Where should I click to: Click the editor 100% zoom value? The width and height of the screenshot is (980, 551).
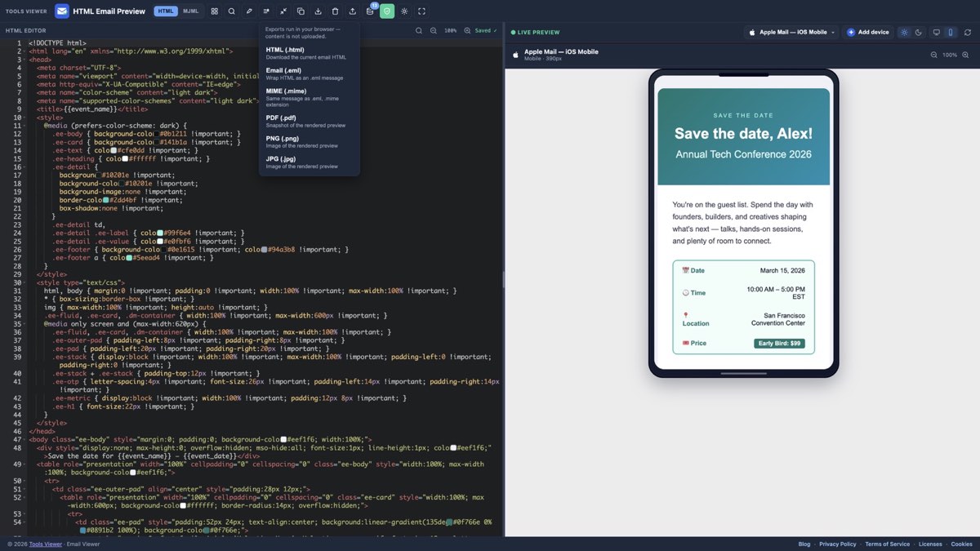pos(450,30)
